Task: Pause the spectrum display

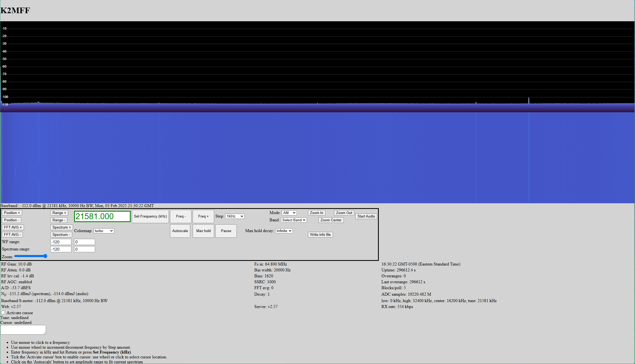Action: pos(226,231)
